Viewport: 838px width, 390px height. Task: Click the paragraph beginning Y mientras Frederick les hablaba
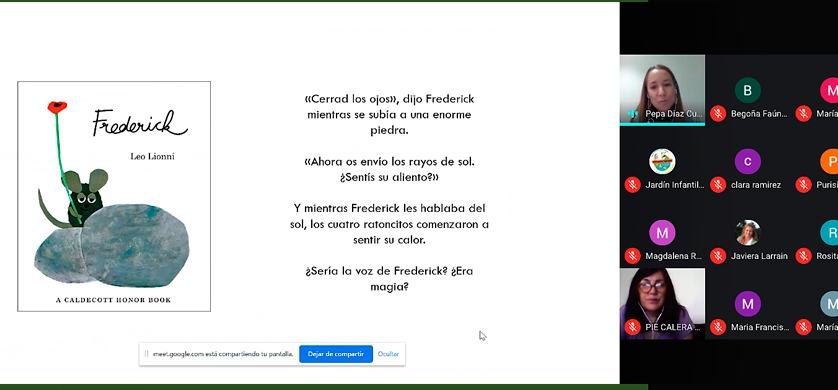389,224
